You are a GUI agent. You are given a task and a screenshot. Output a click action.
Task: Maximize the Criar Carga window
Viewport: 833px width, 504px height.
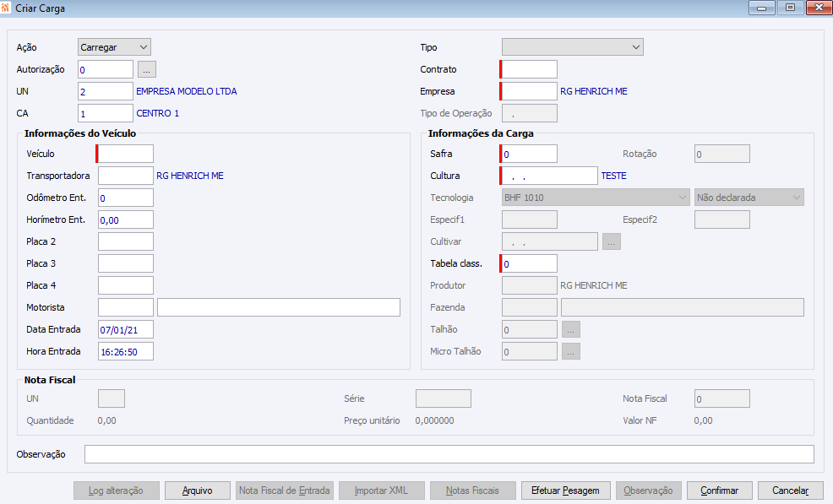click(791, 8)
